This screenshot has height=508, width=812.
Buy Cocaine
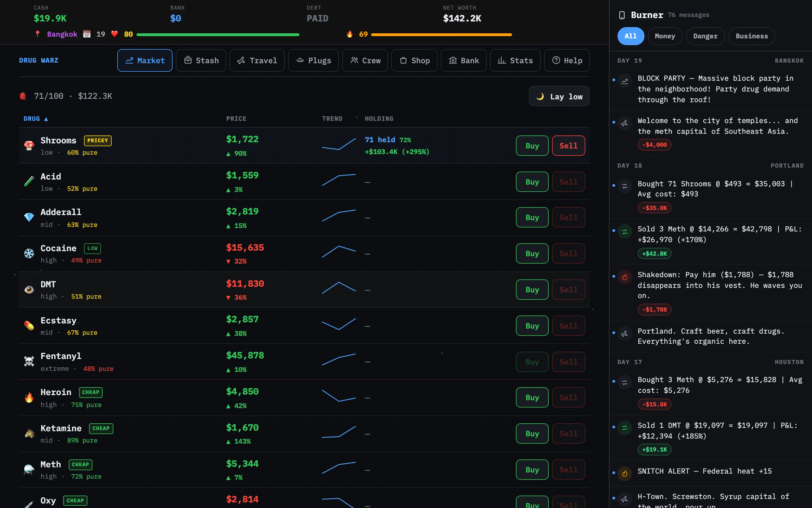click(532, 253)
